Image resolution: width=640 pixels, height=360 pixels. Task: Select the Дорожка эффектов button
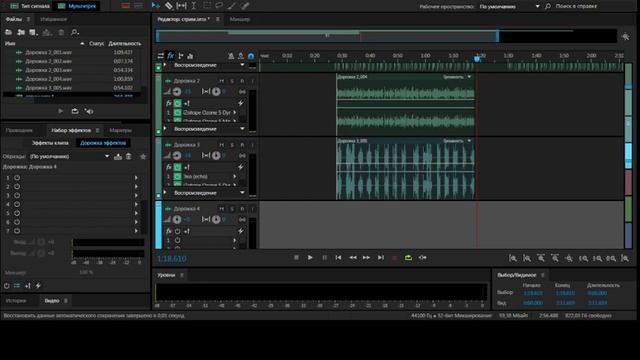pyautogui.click(x=103, y=143)
